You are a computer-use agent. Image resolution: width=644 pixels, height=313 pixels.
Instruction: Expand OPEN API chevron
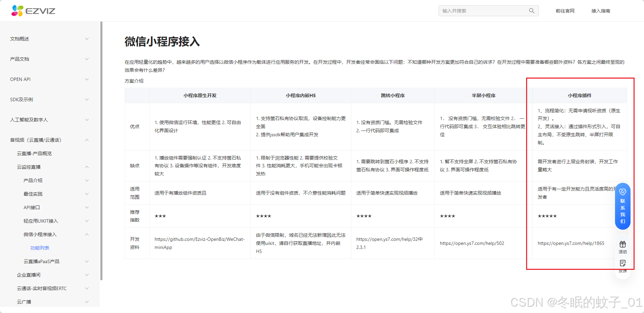[x=87, y=79]
